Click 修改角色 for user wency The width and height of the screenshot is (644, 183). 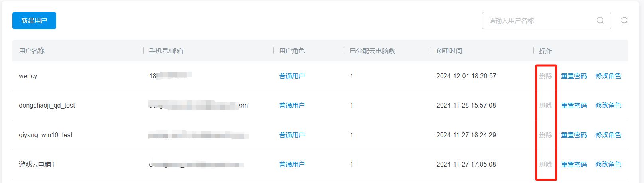pos(608,76)
